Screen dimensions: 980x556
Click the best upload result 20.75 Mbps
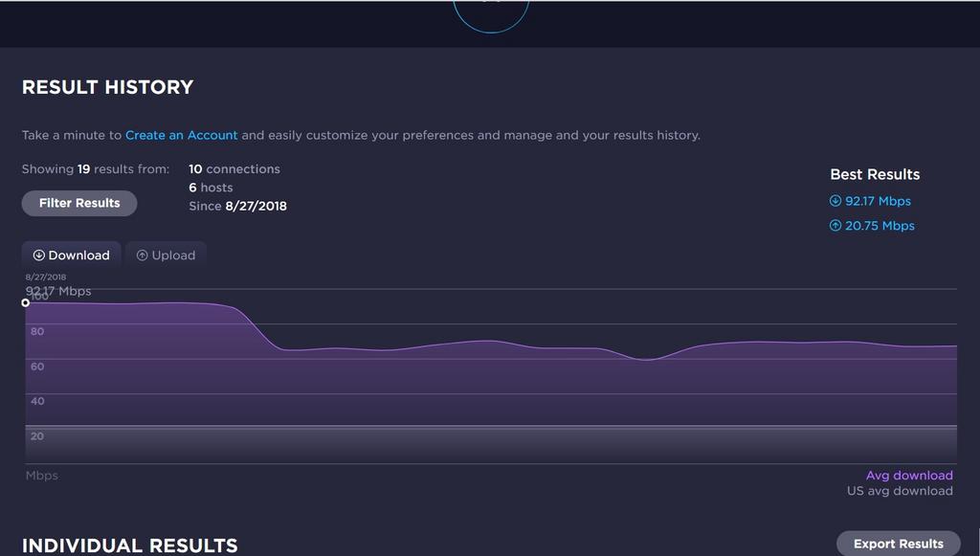[880, 226]
